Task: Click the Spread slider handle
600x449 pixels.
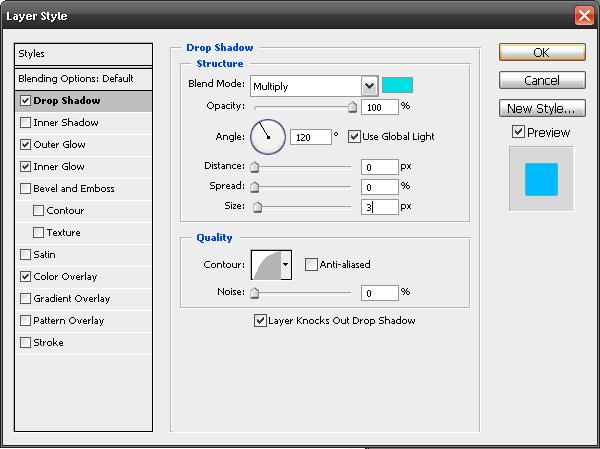Action: 254,187
